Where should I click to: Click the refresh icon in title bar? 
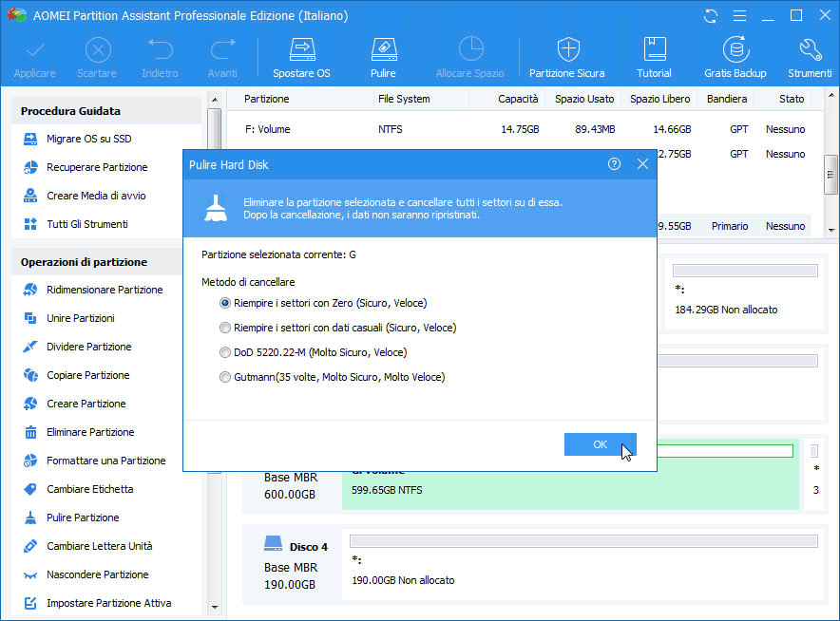711,16
